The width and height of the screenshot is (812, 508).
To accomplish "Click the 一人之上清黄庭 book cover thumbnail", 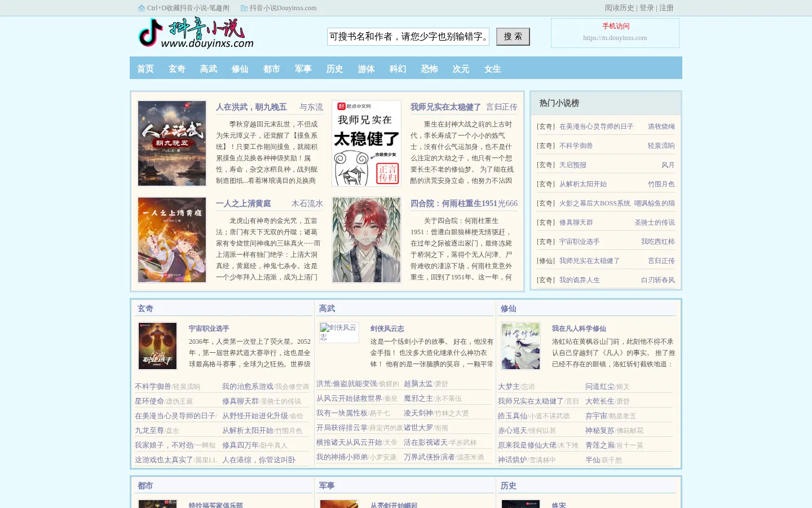I will [x=172, y=240].
